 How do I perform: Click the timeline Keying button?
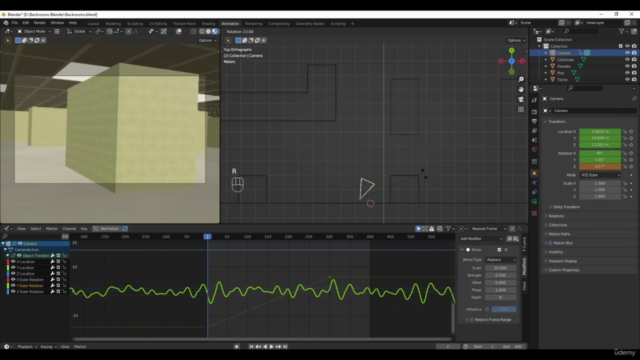point(48,347)
